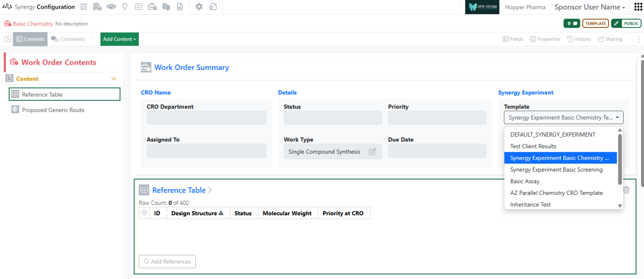Click the Content document icon in sidebar

tap(9, 78)
